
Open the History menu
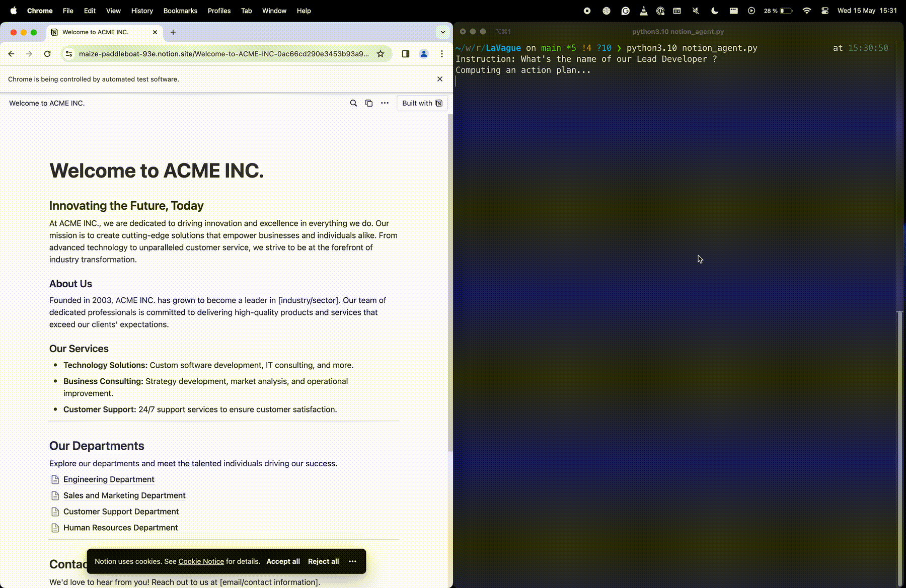[x=142, y=11]
